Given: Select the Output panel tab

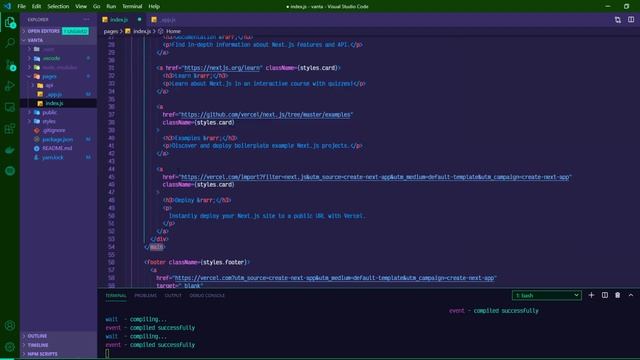Looking at the screenshot, I should tap(173, 295).
